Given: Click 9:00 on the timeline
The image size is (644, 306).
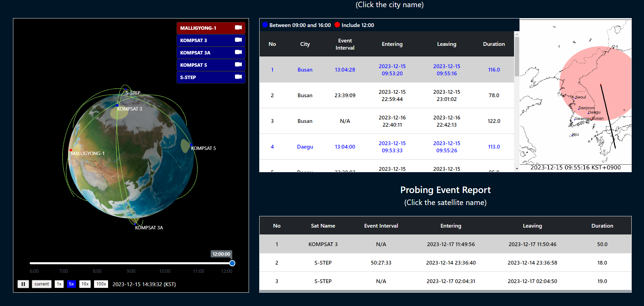Looking at the screenshot, I should [131, 271].
